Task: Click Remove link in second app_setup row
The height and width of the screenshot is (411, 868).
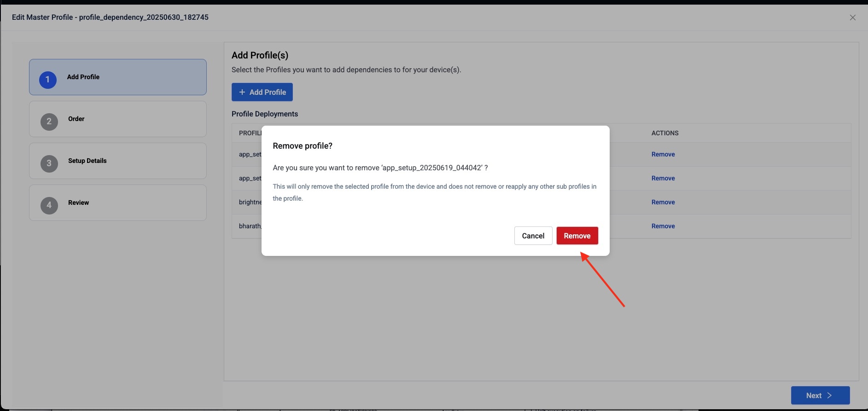Action: [x=663, y=178]
